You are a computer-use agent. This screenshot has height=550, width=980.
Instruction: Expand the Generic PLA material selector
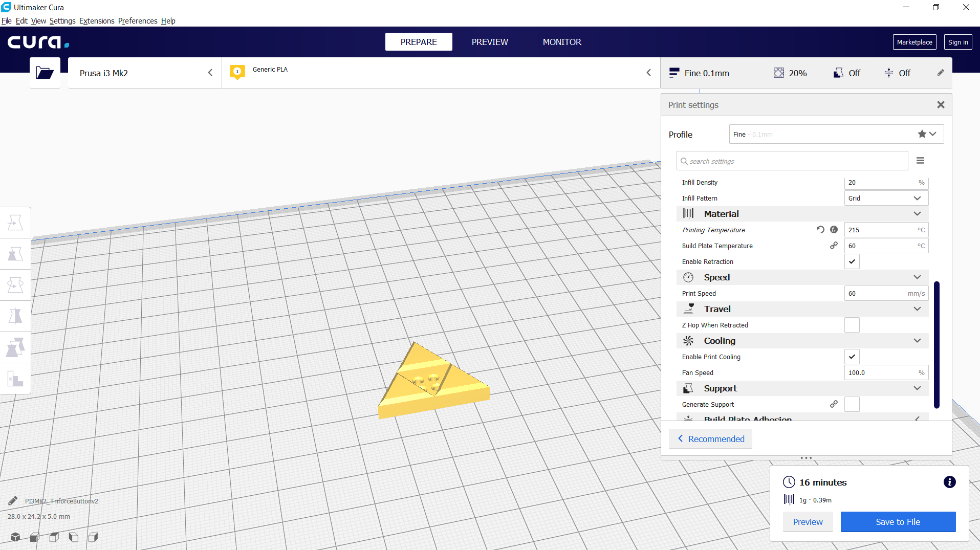point(441,73)
